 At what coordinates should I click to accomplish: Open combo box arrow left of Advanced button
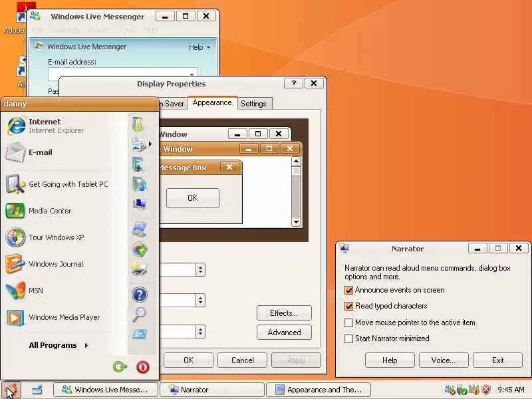click(x=201, y=331)
